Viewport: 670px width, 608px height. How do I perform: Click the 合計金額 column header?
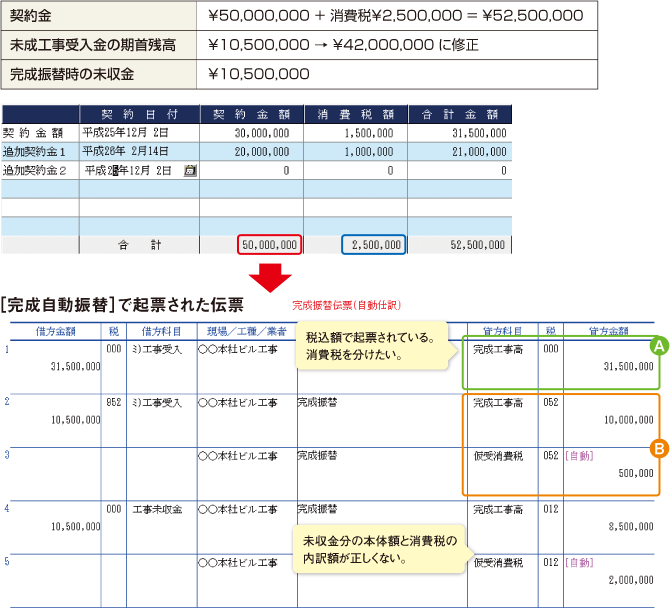tap(459, 113)
